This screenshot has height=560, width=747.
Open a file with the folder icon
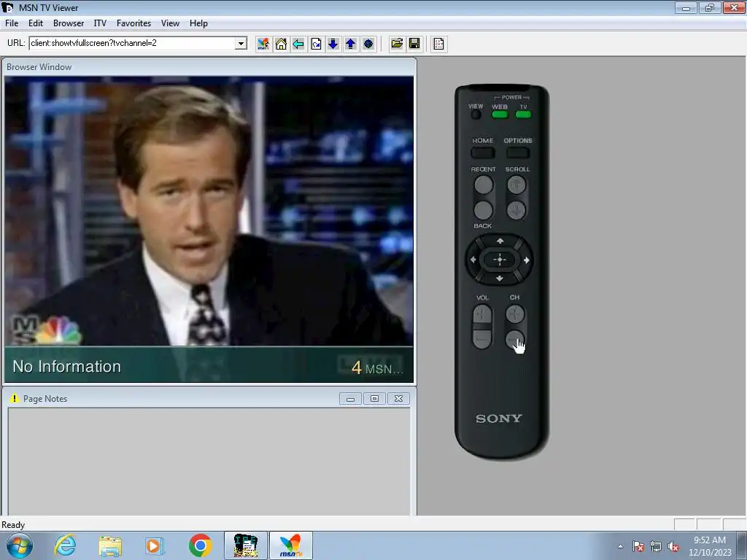tap(396, 44)
